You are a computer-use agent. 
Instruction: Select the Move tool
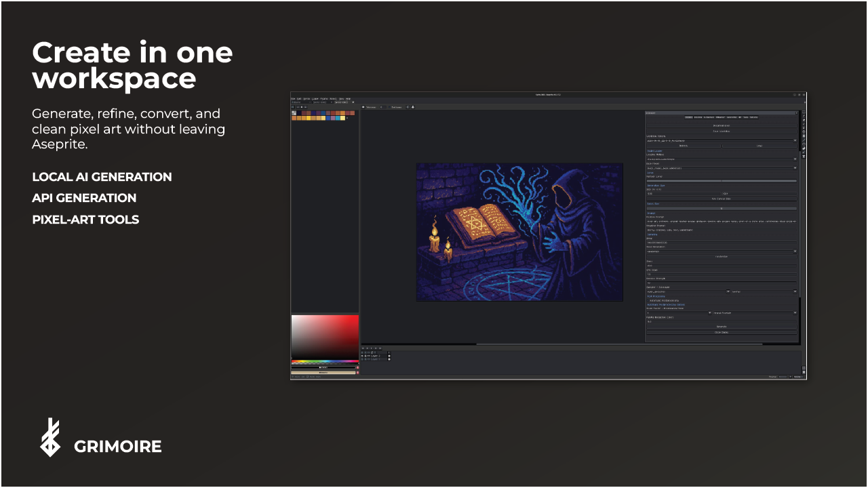pos(804,131)
